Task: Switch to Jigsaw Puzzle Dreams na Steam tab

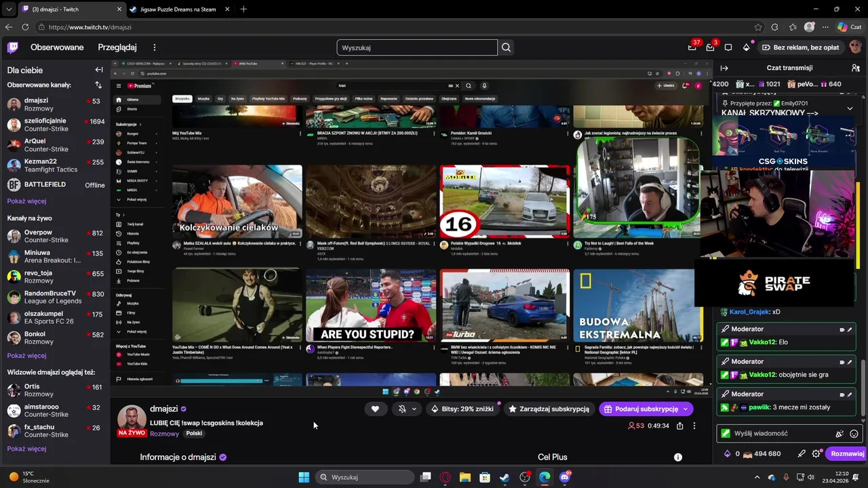Action: (x=178, y=9)
